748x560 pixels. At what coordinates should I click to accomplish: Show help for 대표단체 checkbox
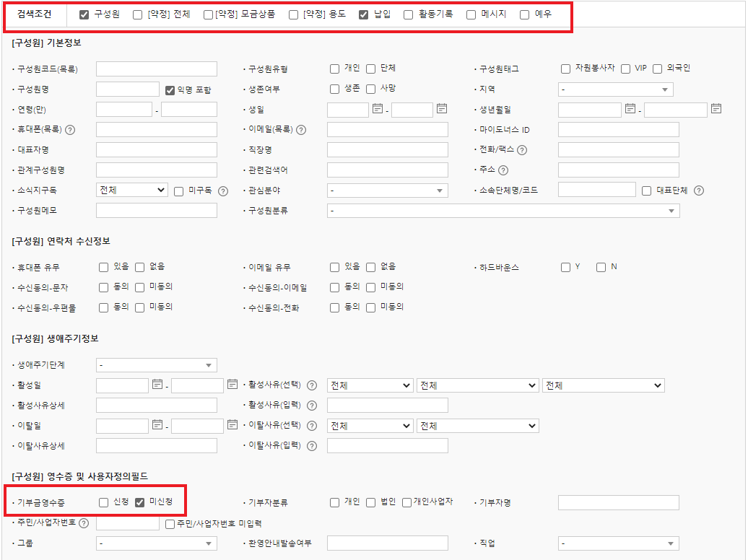[x=698, y=191]
